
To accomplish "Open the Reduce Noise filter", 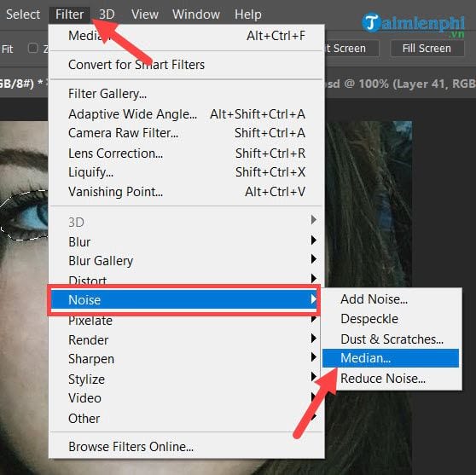I will coord(391,379).
